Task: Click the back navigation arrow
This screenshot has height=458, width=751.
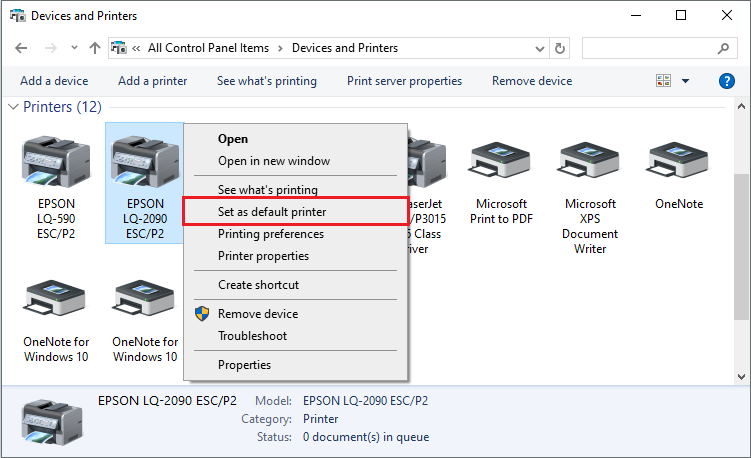Action: point(22,48)
